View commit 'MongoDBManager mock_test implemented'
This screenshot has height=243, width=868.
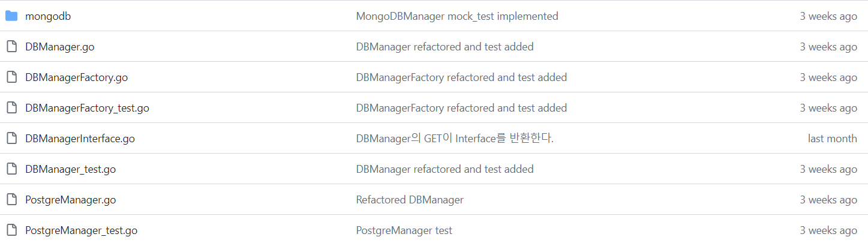456,16
